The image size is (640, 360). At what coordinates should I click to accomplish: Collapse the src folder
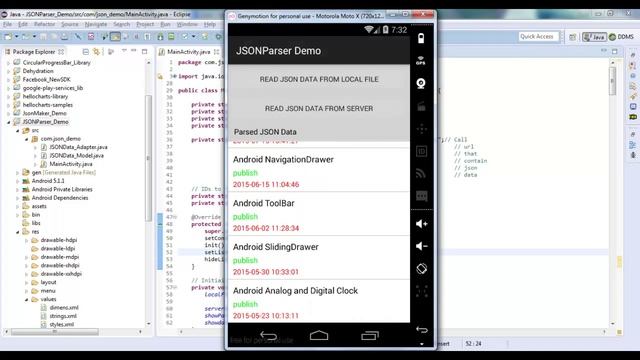pos(18,131)
